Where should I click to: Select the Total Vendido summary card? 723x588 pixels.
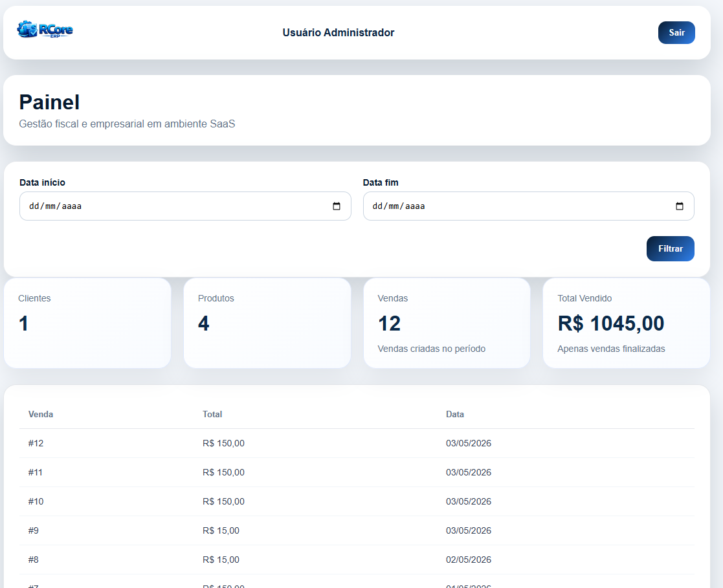pos(627,323)
